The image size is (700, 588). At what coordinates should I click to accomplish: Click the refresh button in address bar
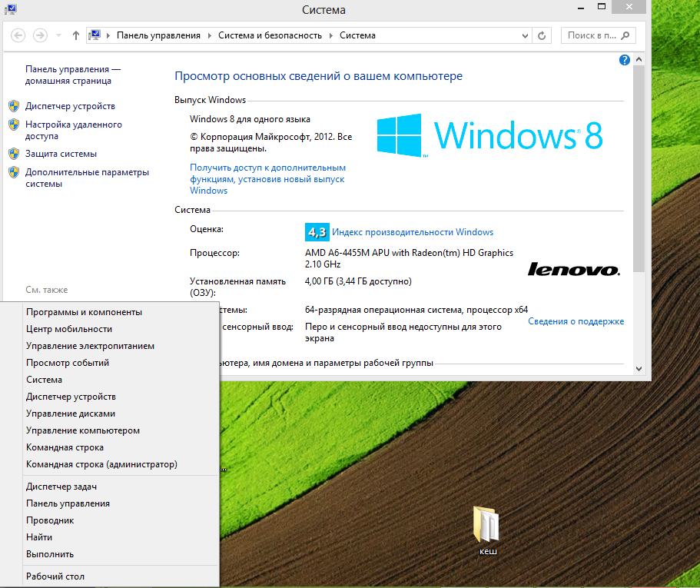pos(542,35)
